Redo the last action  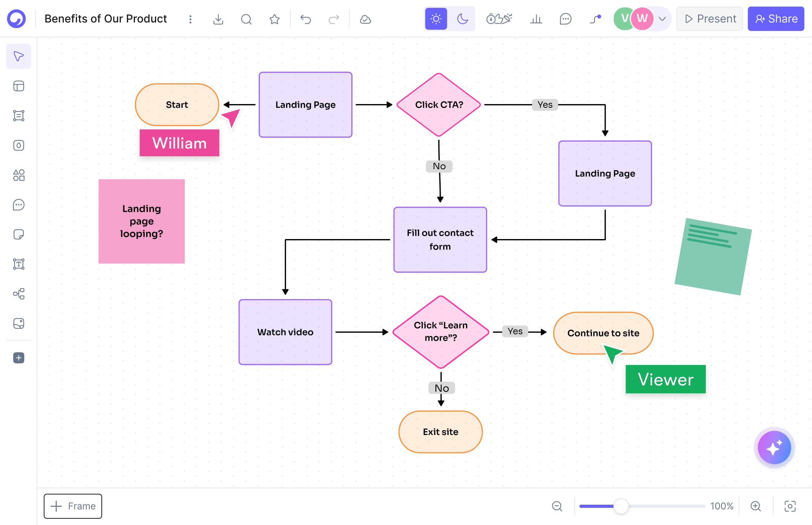pyautogui.click(x=334, y=19)
